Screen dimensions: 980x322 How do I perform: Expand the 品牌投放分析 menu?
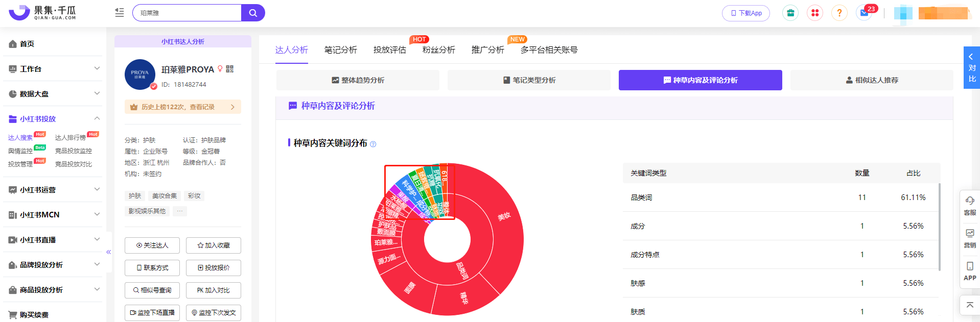(x=53, y=265)
